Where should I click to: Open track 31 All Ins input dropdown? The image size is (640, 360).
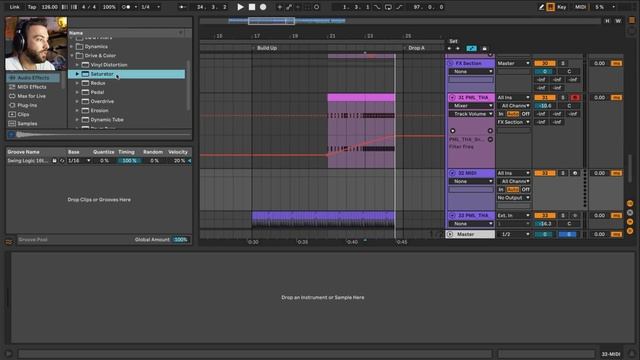pos(513,98)
